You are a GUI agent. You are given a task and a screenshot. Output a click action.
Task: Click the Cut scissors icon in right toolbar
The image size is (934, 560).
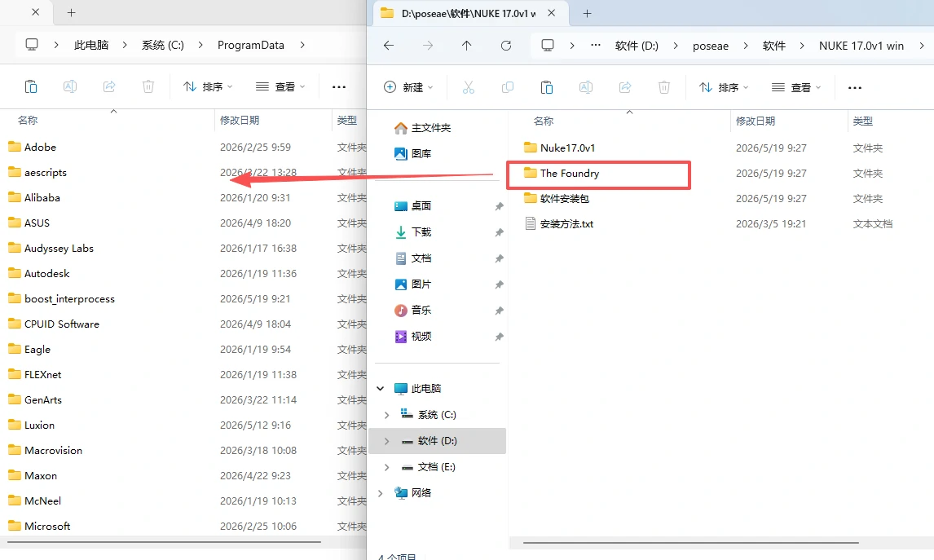469,87
